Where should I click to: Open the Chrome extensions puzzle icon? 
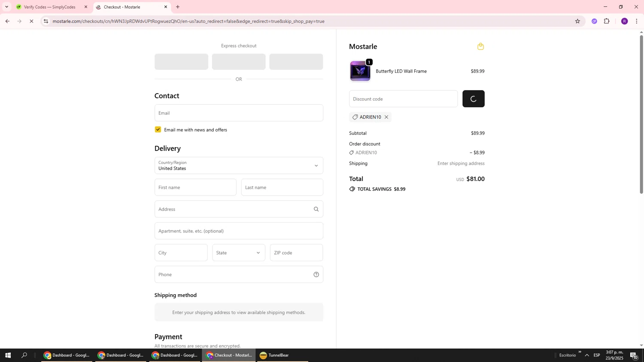(x=607, y=21)
